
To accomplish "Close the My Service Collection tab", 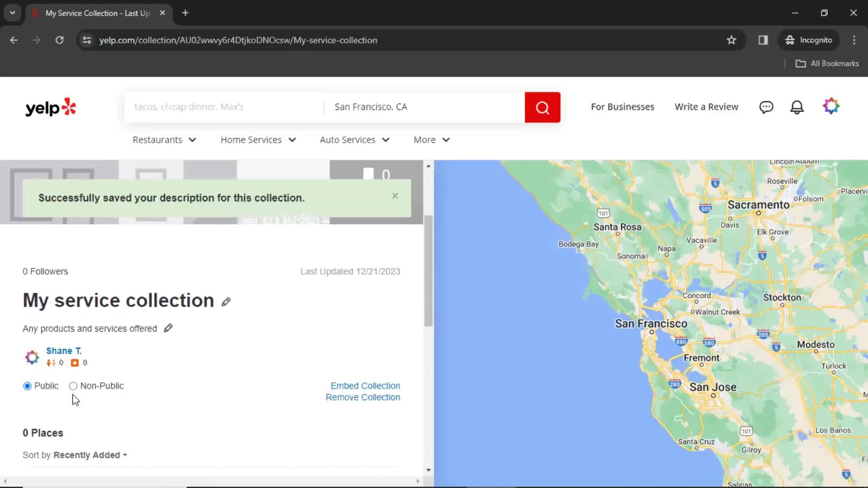I will pyautogui.click(x=162, y=13).
